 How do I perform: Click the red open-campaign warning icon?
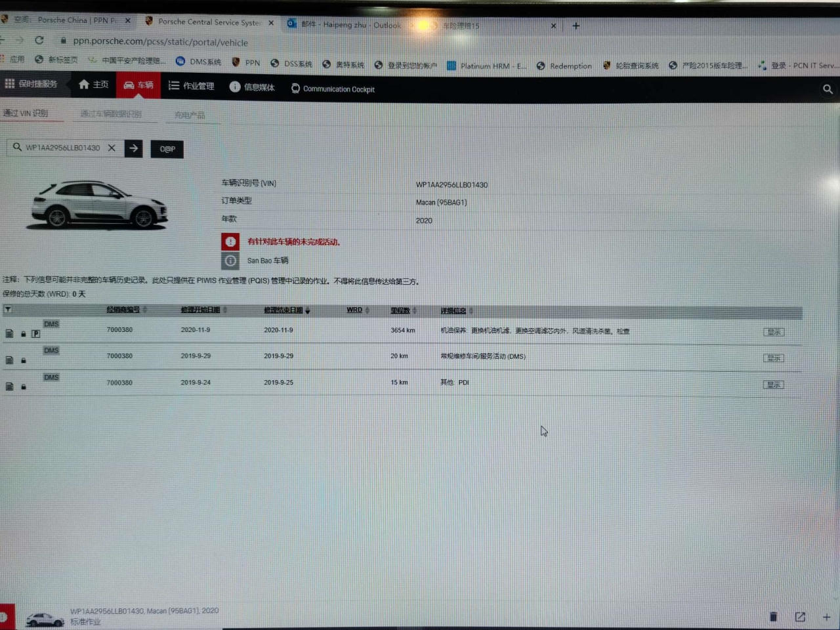click(230, 241)
